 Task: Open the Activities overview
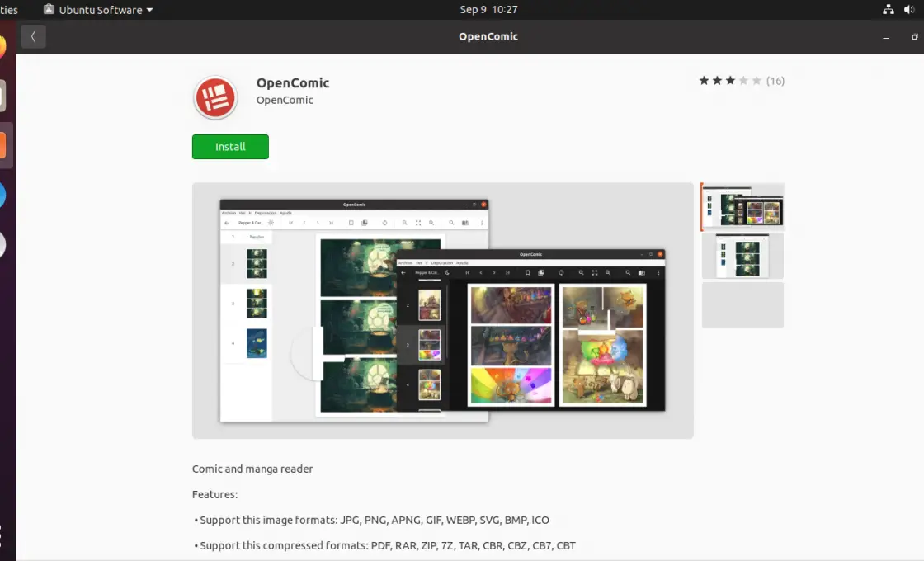(x=8, y=9)
